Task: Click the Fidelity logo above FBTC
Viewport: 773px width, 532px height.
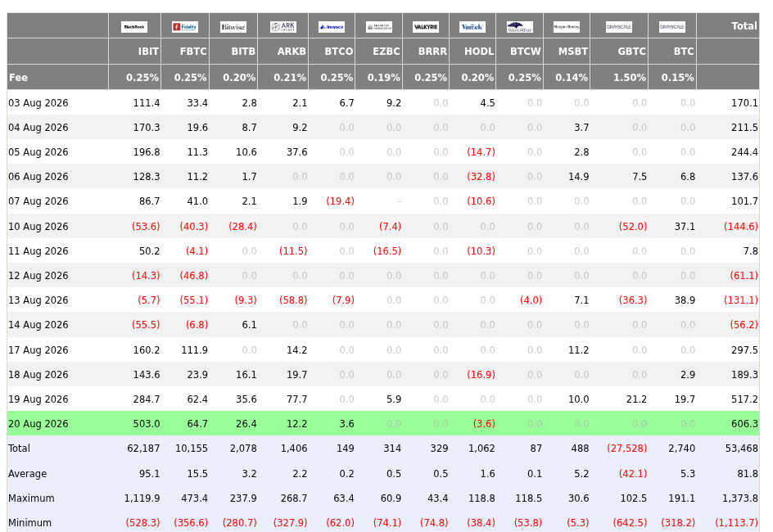Action: 185,26
